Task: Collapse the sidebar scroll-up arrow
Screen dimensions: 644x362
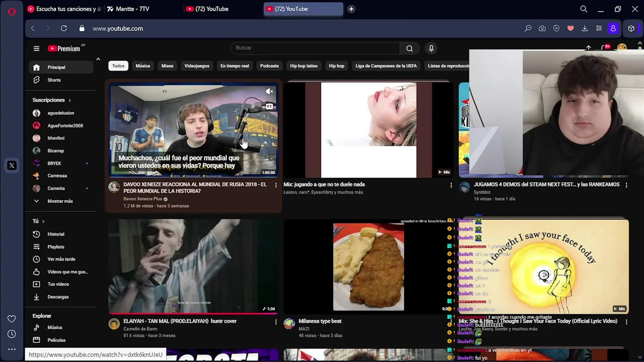Action: pos(98,59)
